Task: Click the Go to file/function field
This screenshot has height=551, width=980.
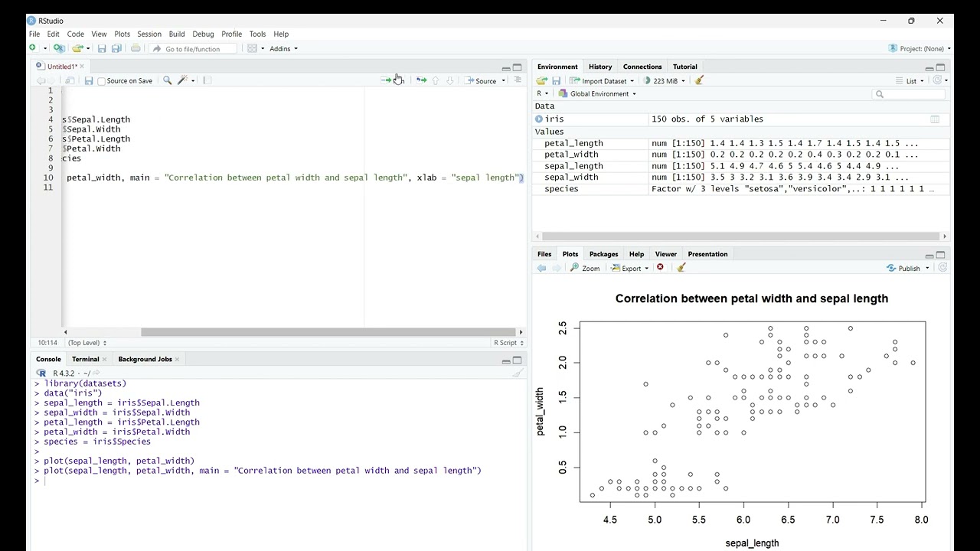Action: pos(194,48)
